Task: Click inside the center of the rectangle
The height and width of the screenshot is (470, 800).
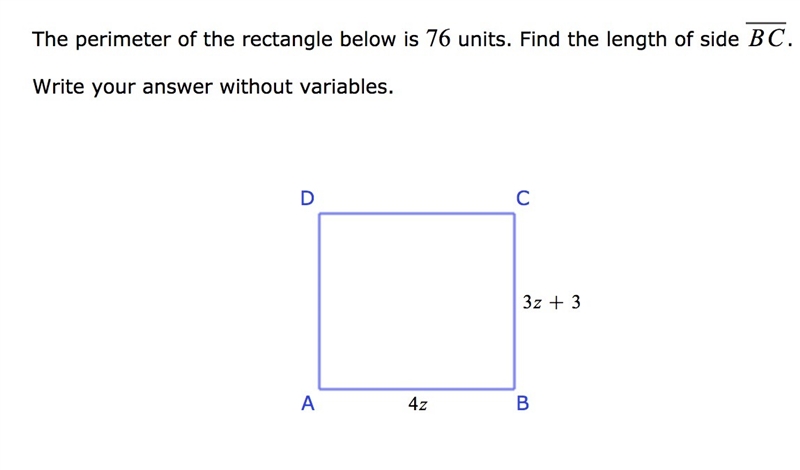Action: 417,301
